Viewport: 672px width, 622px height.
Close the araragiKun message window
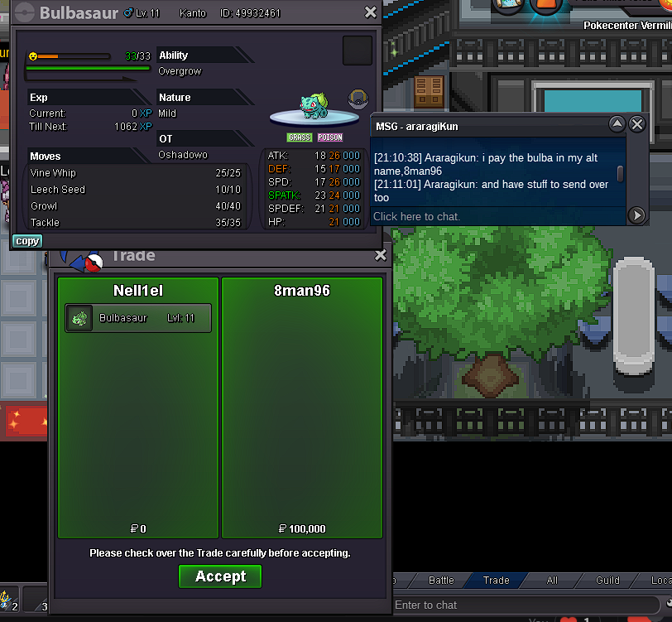click(637, 124)
